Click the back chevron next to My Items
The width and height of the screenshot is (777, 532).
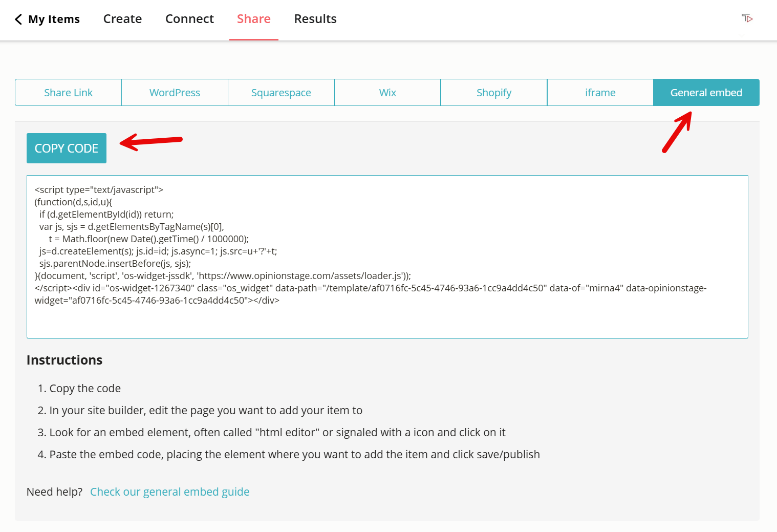18,19
